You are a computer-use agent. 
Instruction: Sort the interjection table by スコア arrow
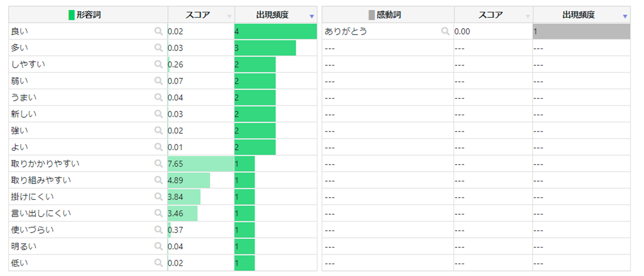coord(528,16)
